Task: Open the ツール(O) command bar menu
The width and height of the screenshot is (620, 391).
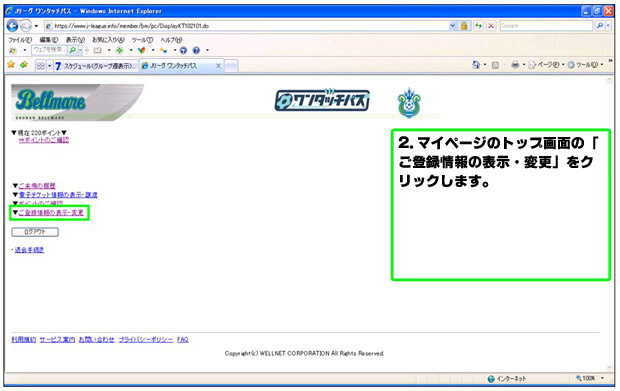Action: tap(585, 65)
